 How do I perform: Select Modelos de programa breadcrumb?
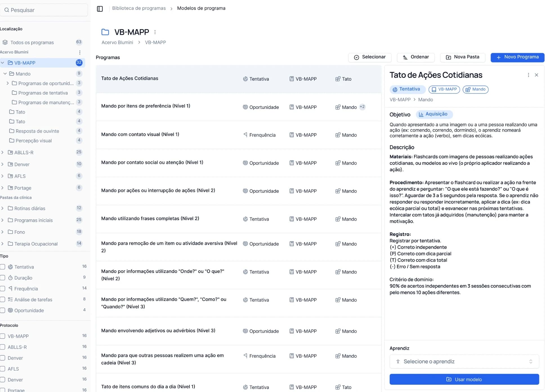pyautogui.click(x=201, y=8)
